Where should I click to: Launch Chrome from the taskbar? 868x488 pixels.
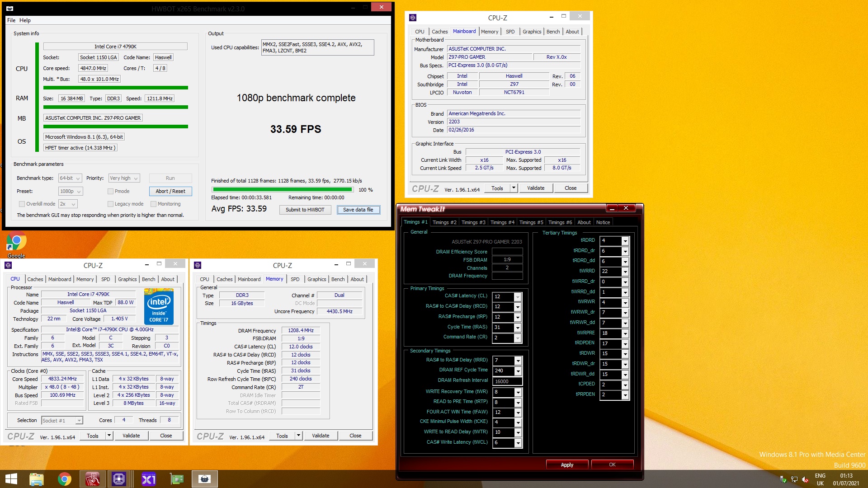tap(65, 479)
